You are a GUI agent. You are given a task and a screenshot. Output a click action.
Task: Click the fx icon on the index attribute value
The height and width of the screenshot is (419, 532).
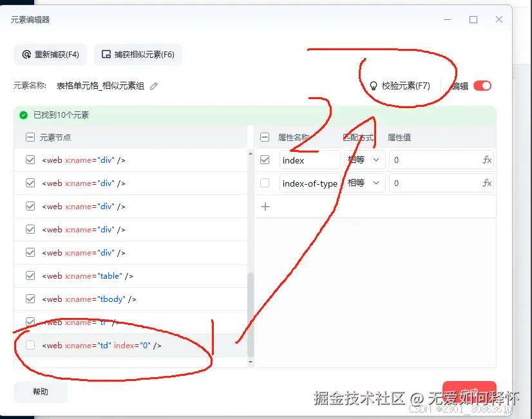[x=488, y=160]
